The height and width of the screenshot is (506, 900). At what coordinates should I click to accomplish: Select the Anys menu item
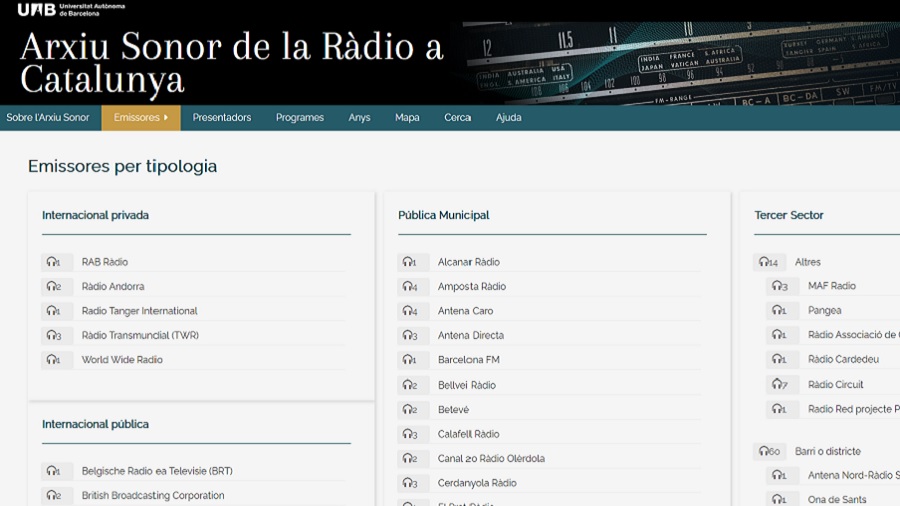(x=359, y=118)
